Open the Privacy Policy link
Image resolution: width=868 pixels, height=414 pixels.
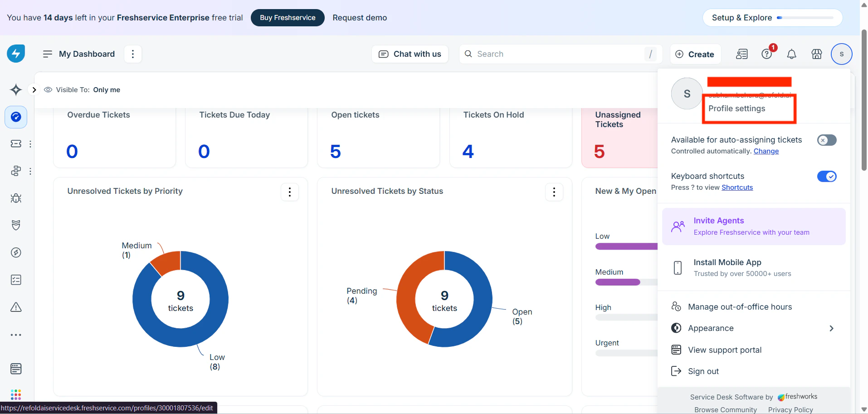pos(790,409)
